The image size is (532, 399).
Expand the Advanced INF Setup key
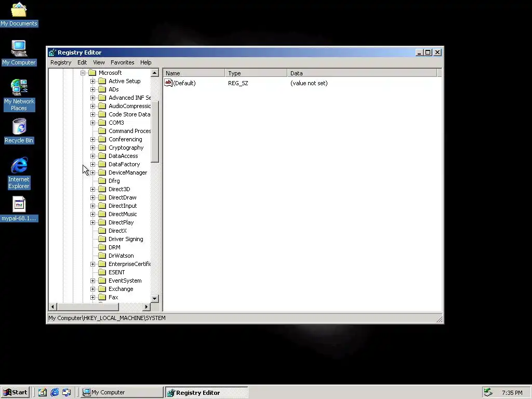click(92, 98)
